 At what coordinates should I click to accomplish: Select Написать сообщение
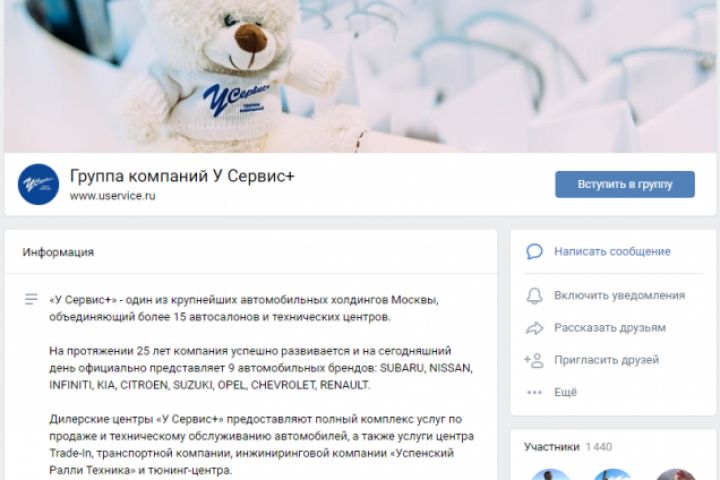point(612,252)
